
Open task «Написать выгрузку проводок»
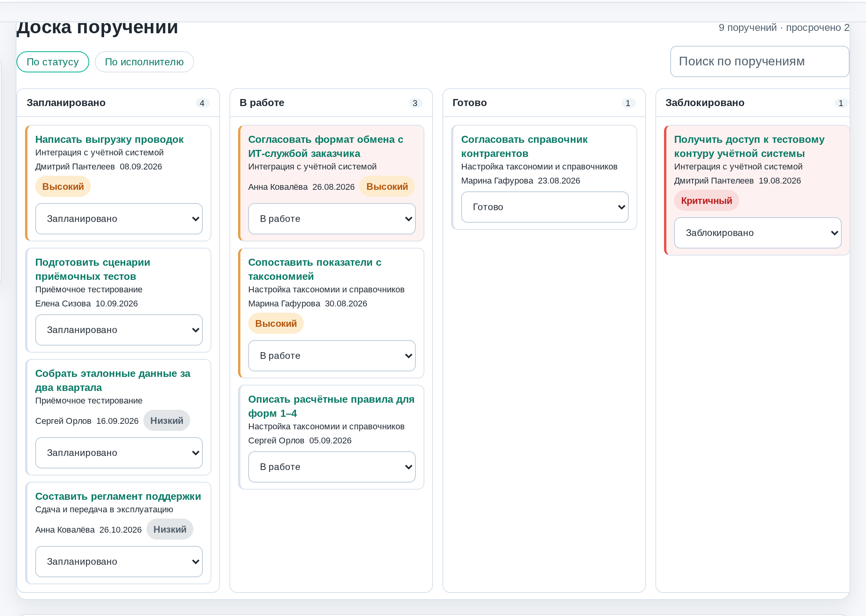click(109, 140)
